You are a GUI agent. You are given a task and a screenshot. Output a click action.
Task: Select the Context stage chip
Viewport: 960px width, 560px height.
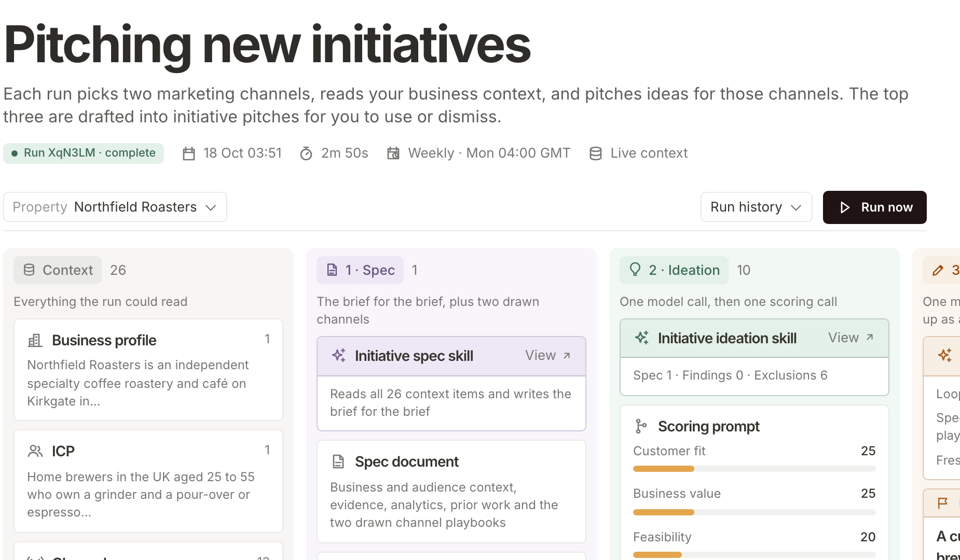coord(58,270)
